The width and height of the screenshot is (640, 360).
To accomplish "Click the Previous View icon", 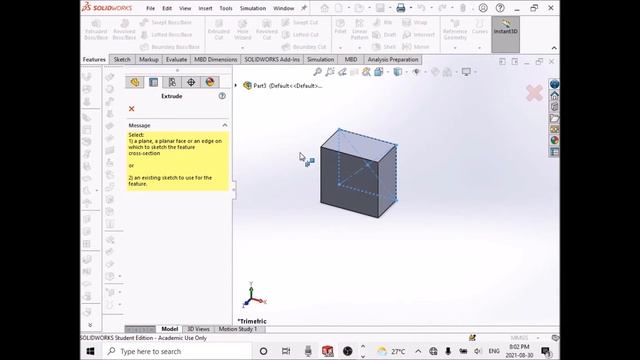I will (x=342, y=72).
